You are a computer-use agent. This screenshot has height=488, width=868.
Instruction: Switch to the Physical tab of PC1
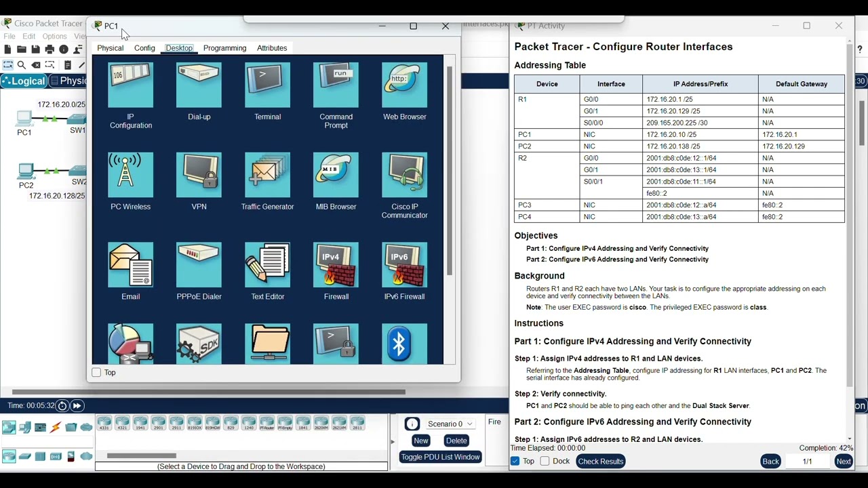coord(110,48)
